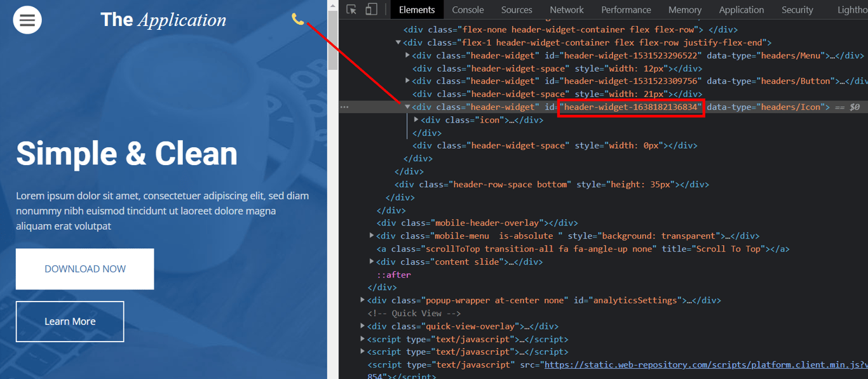Expand the headers/Button header-widget node
The width and height of the screenshot is (868, 379).
point(408,81)
